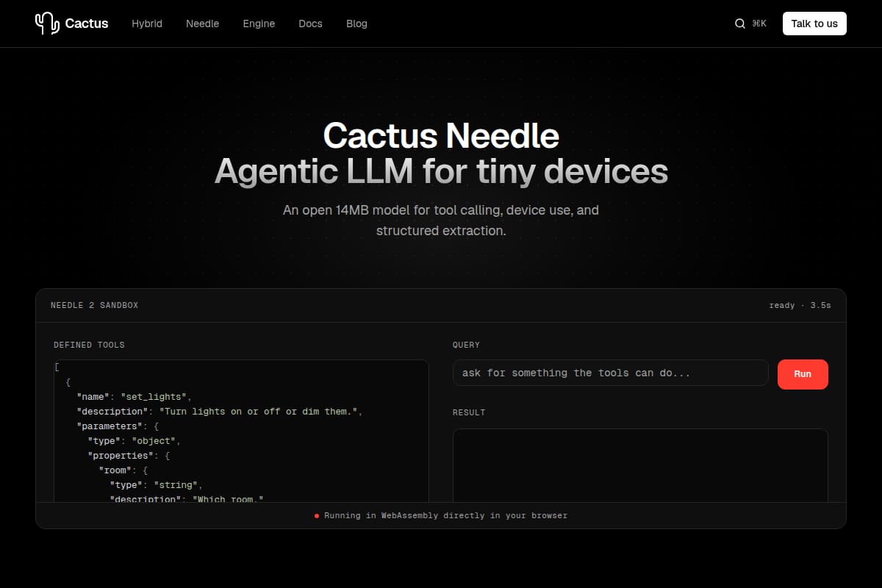Open the Docs nav link

tap(310, 24)
